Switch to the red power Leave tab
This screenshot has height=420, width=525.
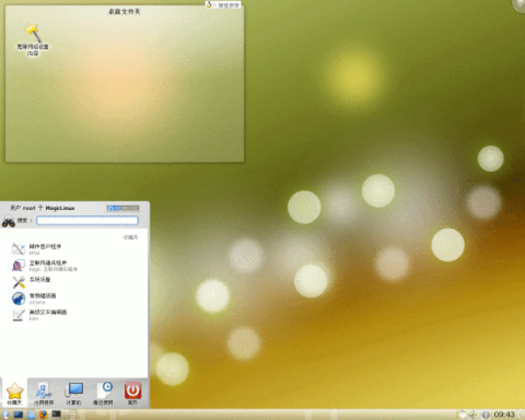point(133,394)
